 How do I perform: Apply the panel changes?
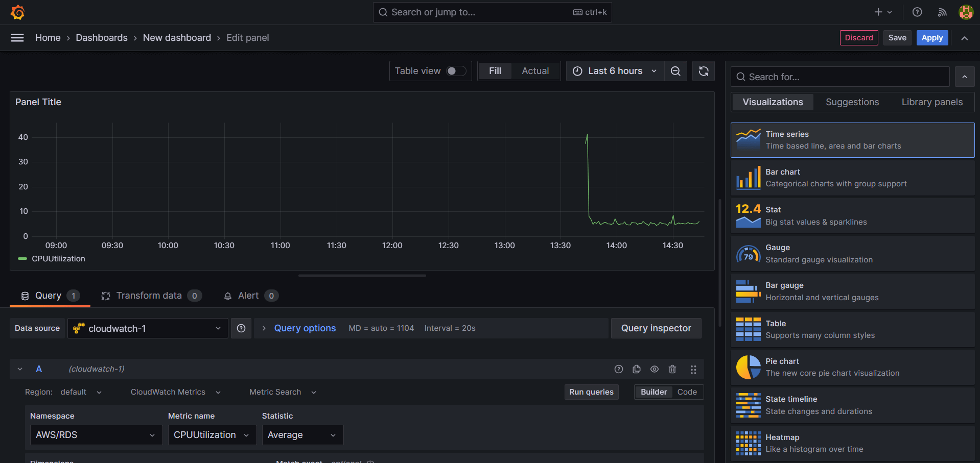931,37
